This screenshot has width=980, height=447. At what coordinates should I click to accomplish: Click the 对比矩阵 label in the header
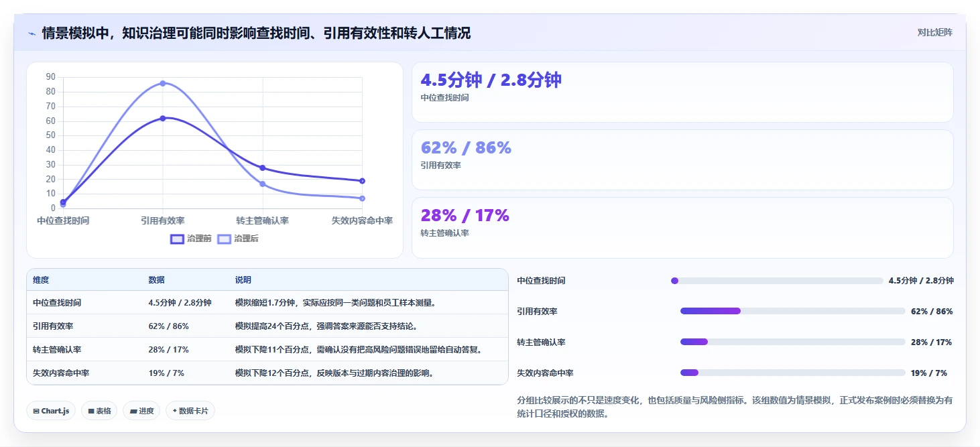(x=934, y=32)
